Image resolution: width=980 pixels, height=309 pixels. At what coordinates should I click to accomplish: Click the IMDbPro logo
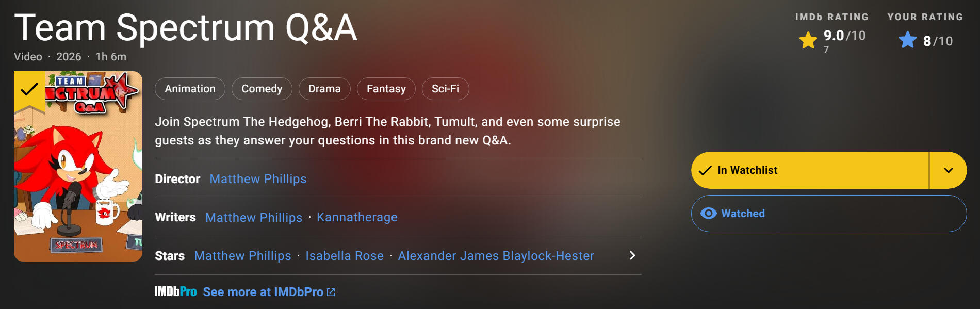pyautogui.click(x=175, y=292)
